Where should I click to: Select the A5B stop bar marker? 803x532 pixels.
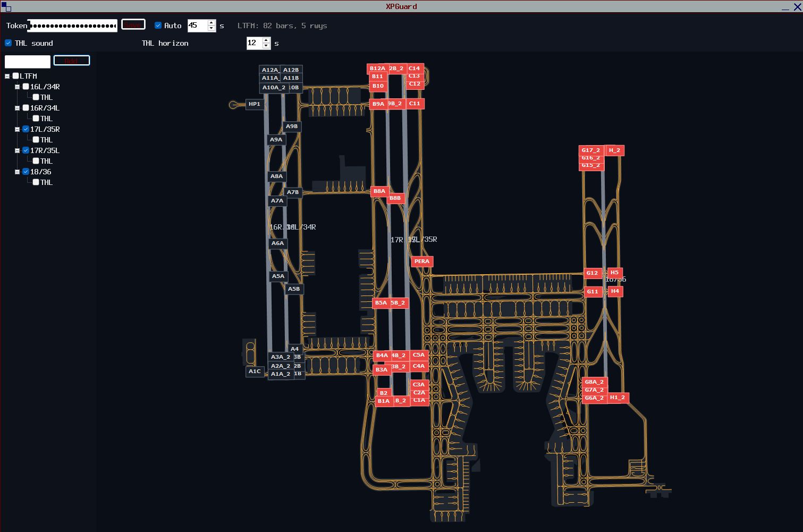click(x=294, y=289)
